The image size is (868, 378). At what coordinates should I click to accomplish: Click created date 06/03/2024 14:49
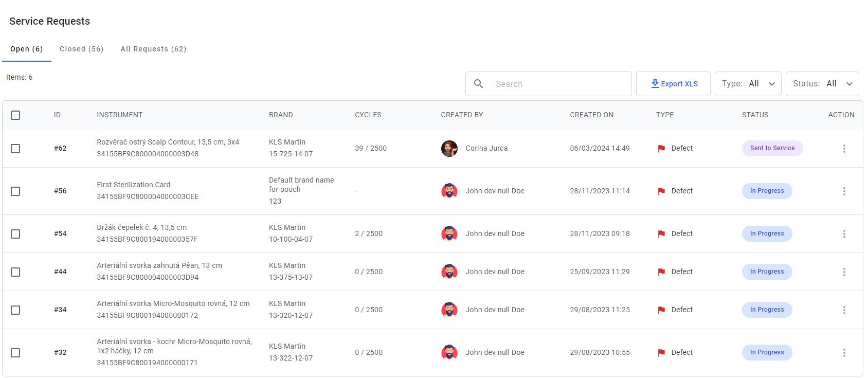coord(600,148)
